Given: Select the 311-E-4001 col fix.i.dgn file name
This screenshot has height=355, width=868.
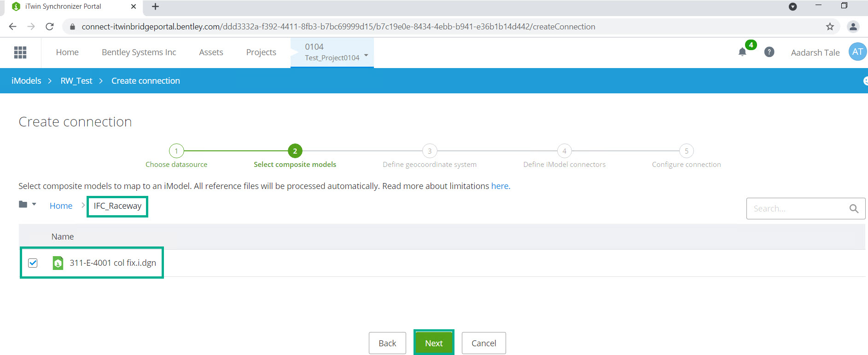Looking at the screenshot, I should pos(113,263).
